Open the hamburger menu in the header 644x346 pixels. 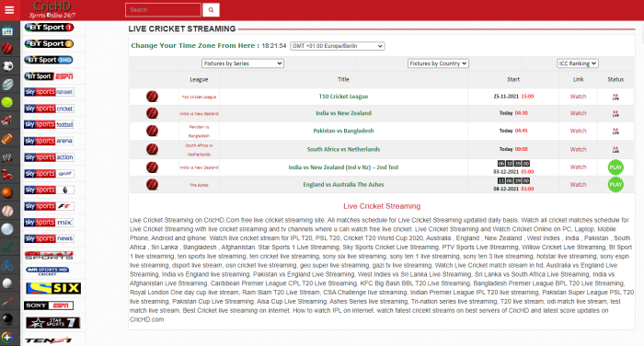[x=9, y=10]
